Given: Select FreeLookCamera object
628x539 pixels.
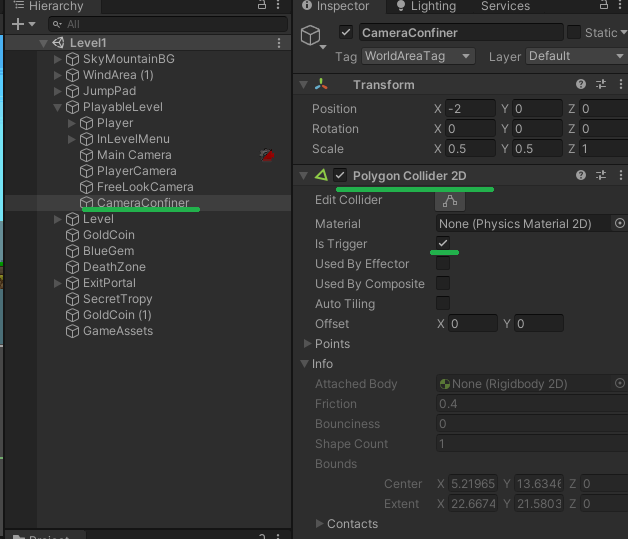Looking at the screenshot, I should click(145, 187).
